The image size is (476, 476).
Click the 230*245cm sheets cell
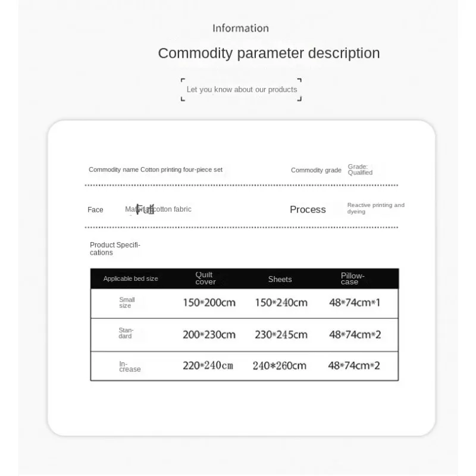pos(281,334)
